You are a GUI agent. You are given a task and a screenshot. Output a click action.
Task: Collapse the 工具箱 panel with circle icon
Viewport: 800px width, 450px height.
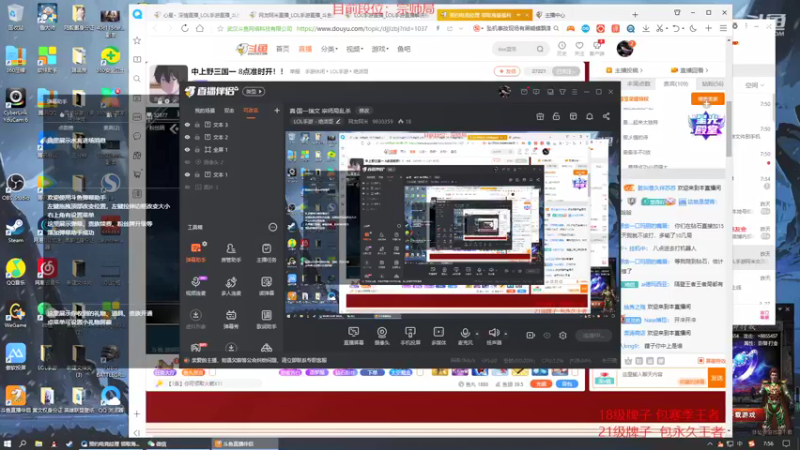pyautogui.click(x=272, y=227)
